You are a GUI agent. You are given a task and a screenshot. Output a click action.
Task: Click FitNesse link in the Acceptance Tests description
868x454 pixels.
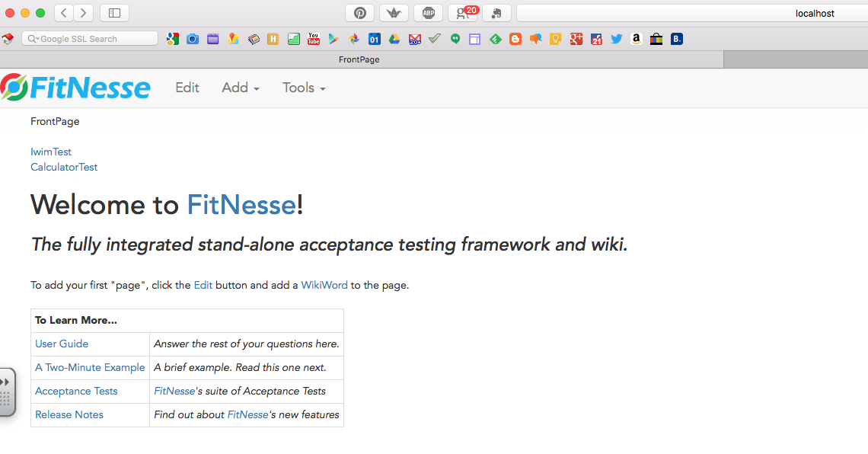174,392
